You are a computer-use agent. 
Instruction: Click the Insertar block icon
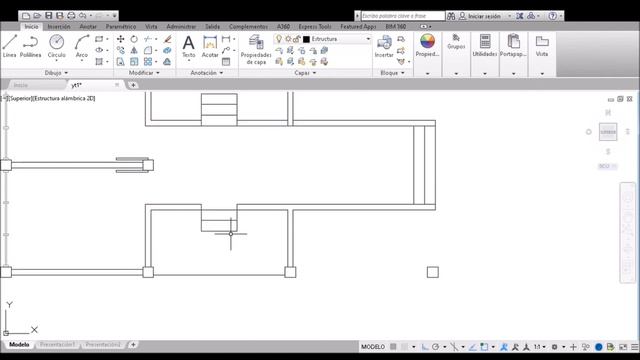(384, 46)
